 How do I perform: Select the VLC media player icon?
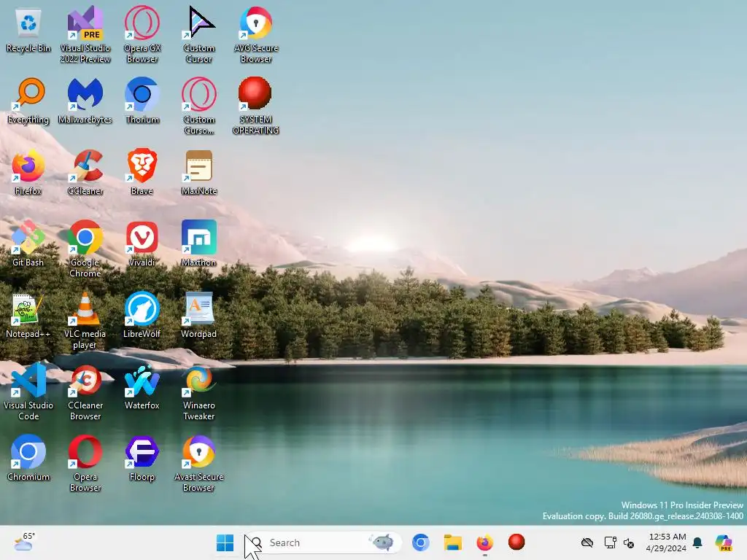pos(85,320)
